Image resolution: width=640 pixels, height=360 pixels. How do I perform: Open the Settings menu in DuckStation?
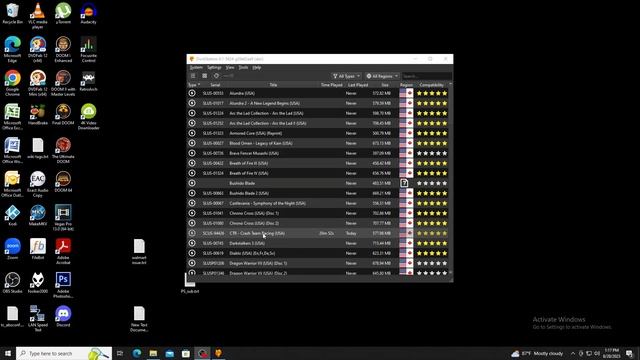tap(214, 67)
